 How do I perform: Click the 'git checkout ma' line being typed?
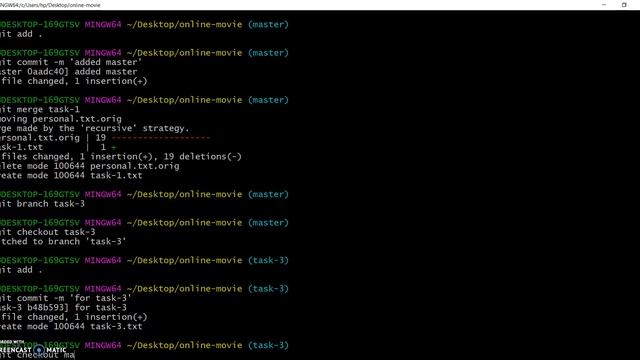[x=38, y=355]
